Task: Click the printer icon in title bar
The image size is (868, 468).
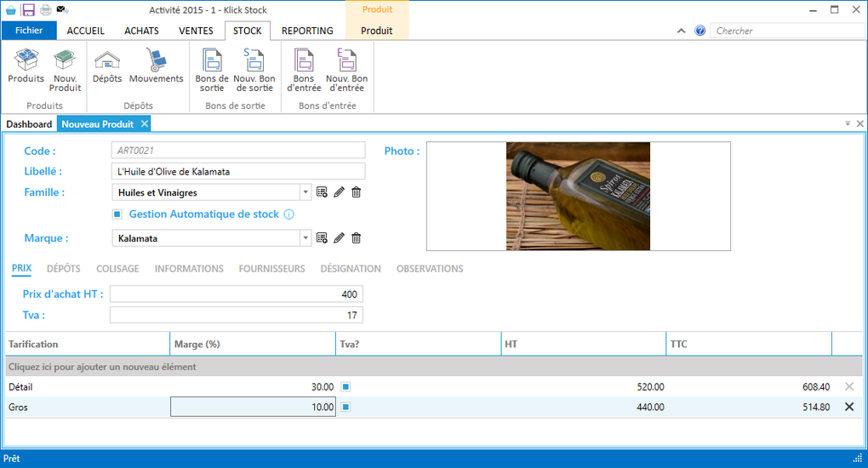Action: pyautogui.click(x=45, y=10)
